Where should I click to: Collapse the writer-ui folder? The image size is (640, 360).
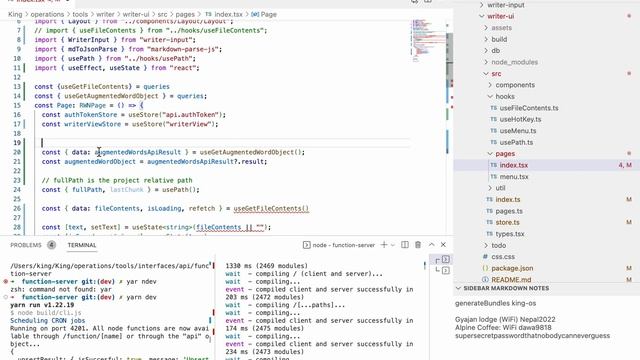tap(482, 16)
